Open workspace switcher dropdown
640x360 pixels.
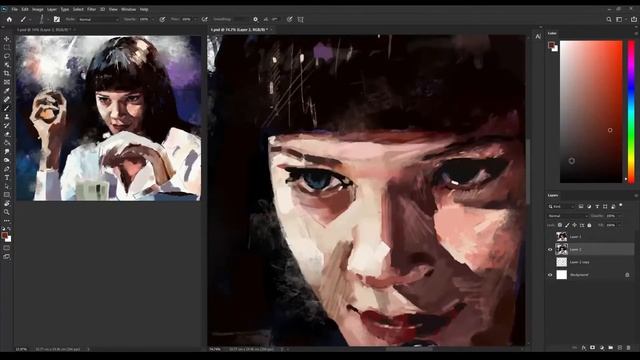620,19
